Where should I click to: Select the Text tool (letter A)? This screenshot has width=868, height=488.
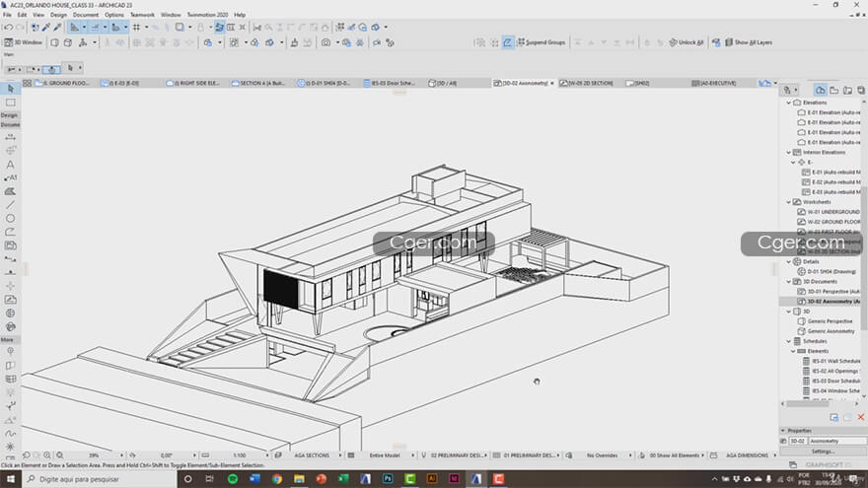click(x=11, y=165)
